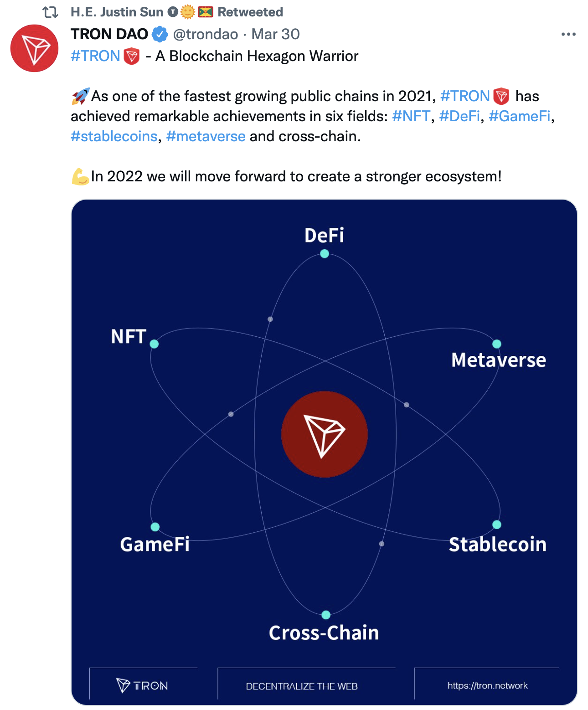Click the TRON DAO display name
This screenshot has width=588, height=710.
pos(109,34)
